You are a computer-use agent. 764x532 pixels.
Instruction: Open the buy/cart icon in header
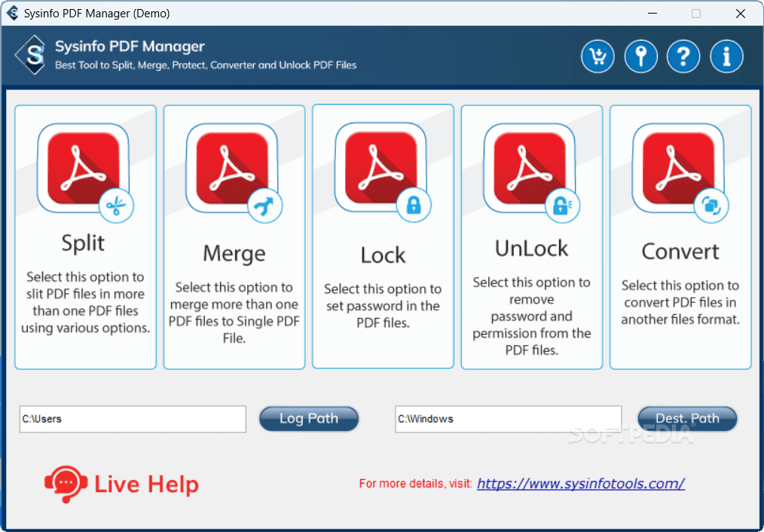[x=597, y=56]
